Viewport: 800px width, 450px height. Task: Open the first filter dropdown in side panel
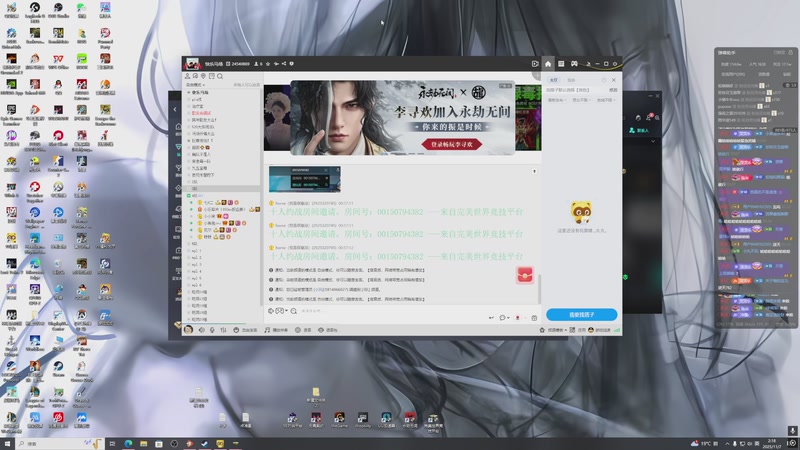[x=557, y=100]
